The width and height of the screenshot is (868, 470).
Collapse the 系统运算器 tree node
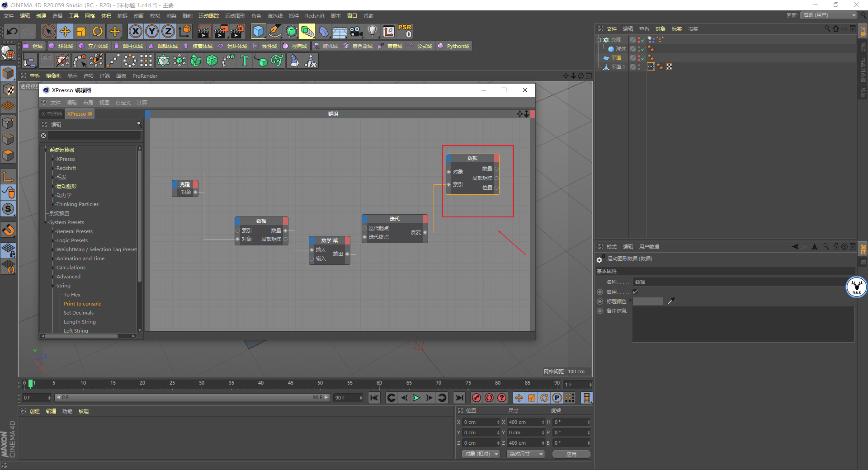46,150
